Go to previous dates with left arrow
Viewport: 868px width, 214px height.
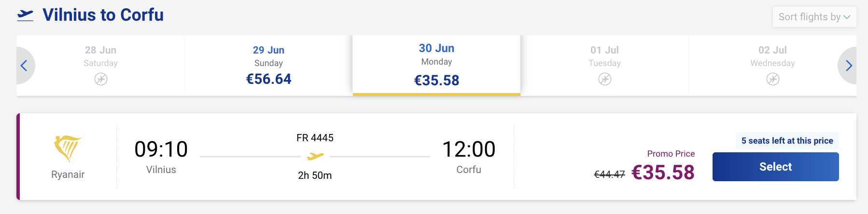coord(24,66)
